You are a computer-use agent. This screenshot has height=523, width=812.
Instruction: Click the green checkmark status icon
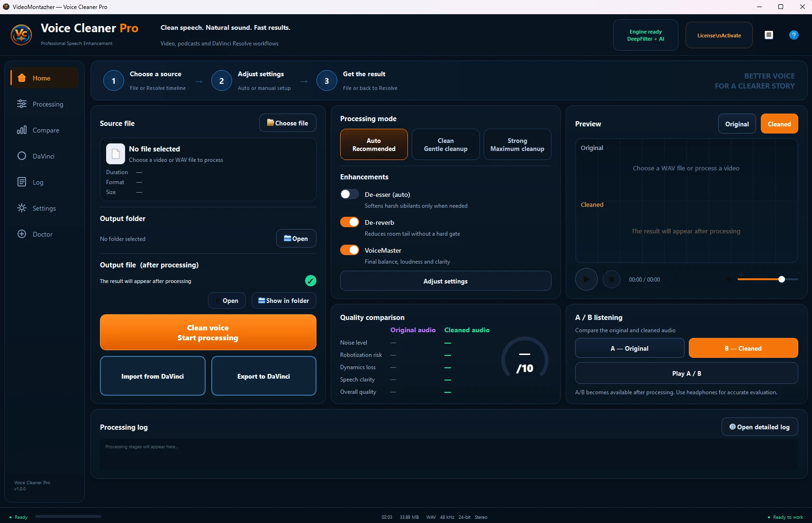click(311, 281)
